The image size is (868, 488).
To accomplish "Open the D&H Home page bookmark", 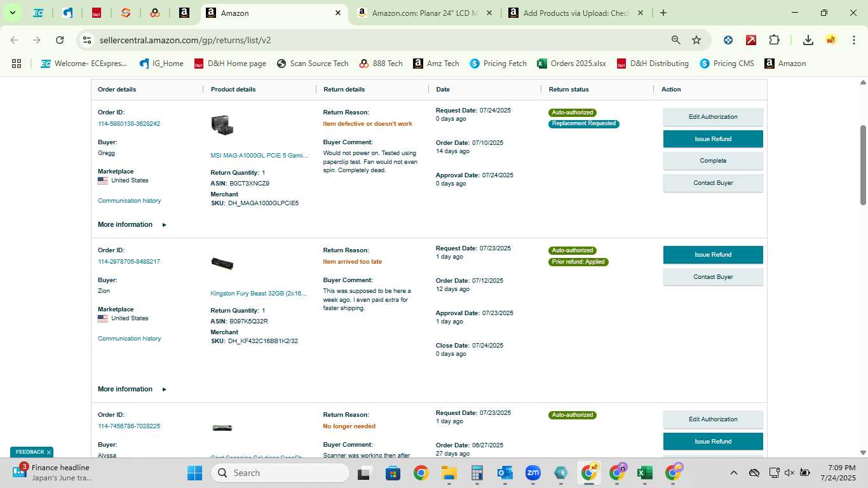I will coord(230,64).
